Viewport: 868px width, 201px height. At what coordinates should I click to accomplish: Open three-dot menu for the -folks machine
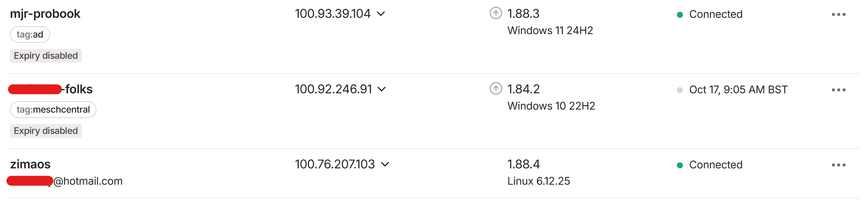click(838, 90)
